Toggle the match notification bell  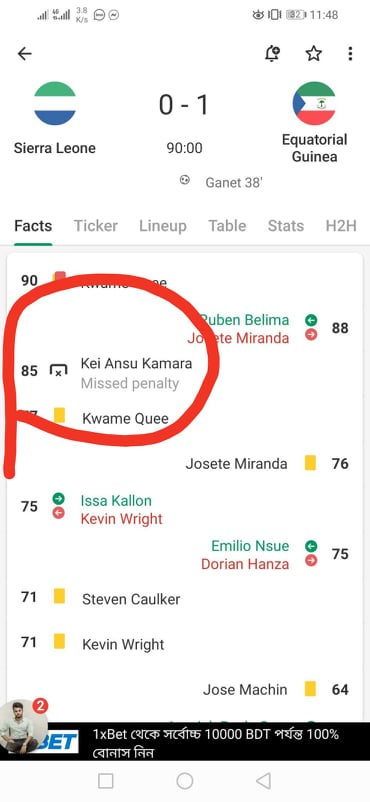(x=273, y=54)
